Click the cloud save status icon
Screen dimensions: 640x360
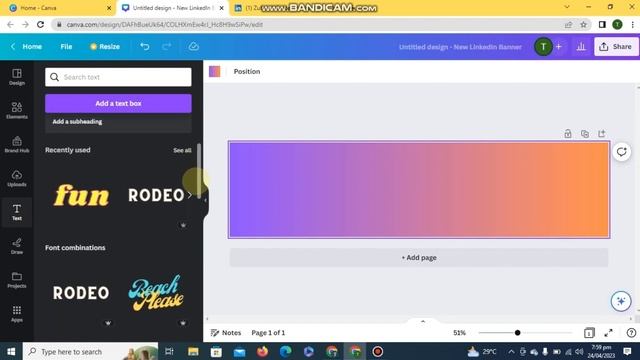tap(193, 47)
